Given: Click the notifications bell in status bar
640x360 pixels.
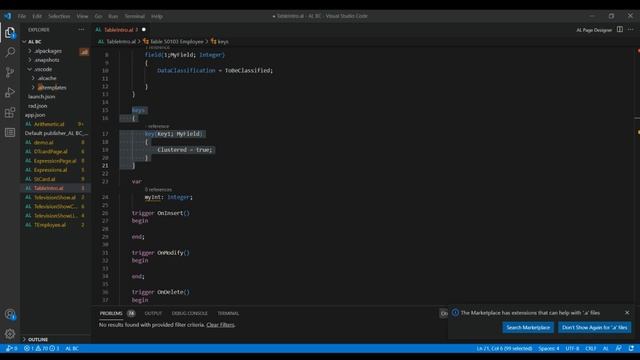Looking at the screenshot, I should pyautogui.click(x=631, y=348).
